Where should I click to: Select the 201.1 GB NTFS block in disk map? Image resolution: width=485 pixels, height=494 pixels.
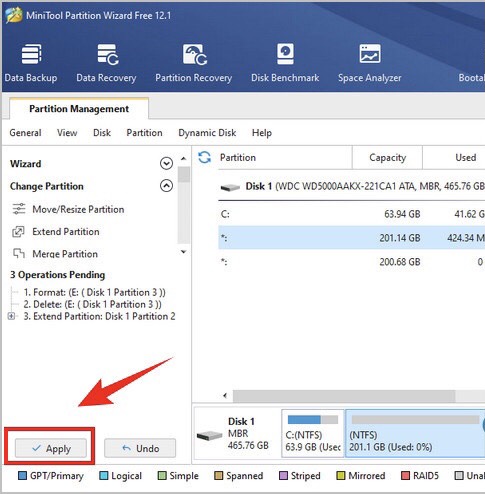click(x=415, y=433)
